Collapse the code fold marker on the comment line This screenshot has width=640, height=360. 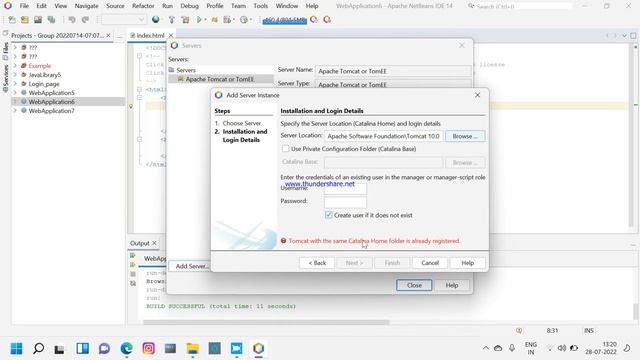(140, 56)
